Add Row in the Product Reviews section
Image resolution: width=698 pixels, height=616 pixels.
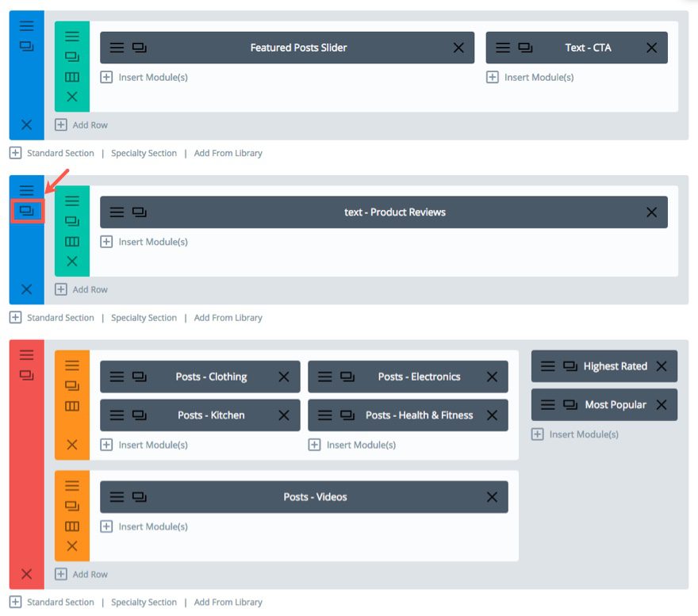pos(82,289)
